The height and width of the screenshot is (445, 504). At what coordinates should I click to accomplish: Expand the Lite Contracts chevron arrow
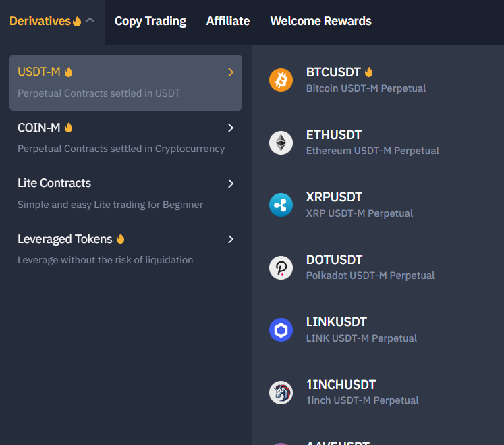[x=231, y=184]
